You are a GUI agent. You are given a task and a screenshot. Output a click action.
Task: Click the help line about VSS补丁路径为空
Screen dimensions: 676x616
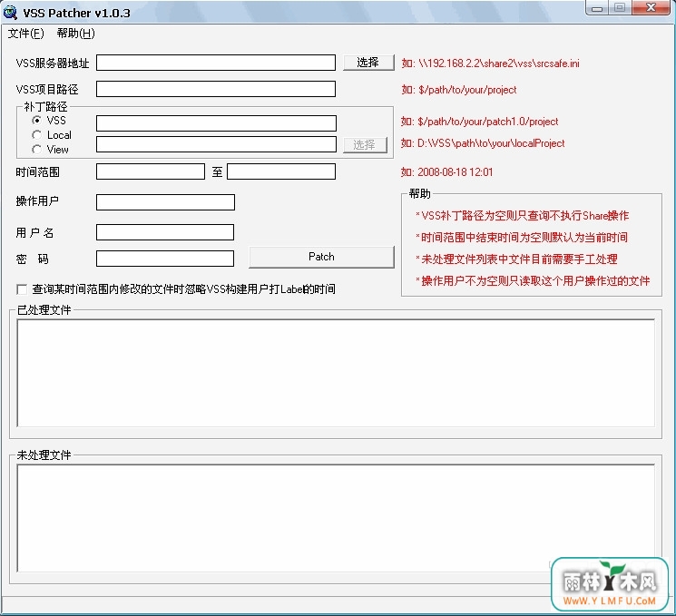(522, 216)
